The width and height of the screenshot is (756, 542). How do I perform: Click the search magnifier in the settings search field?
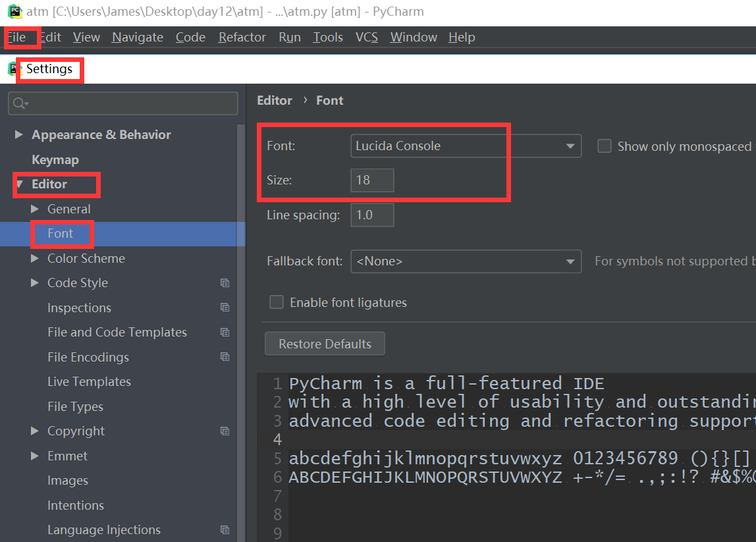(x=19, y=103)
